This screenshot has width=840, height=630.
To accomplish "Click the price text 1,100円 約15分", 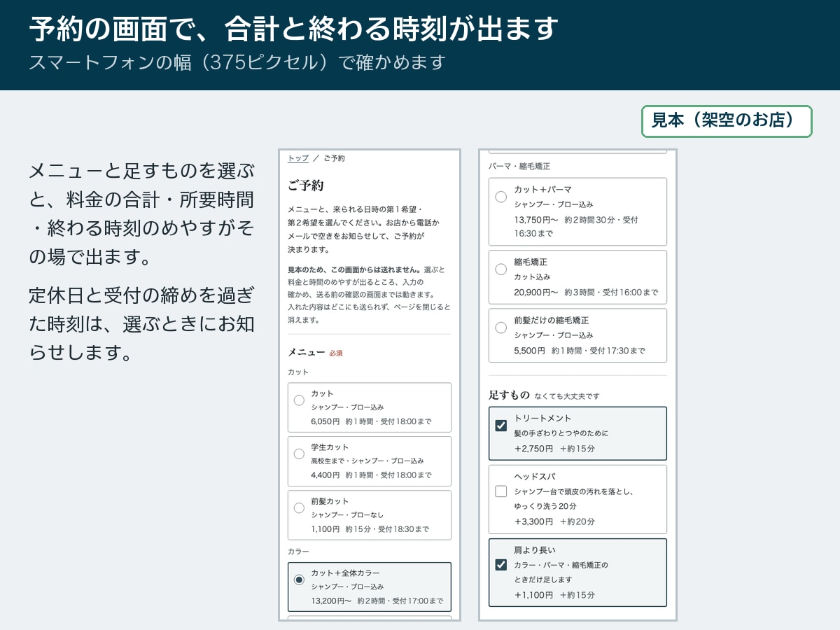I will pyautogui.click(x=342, y=529).
